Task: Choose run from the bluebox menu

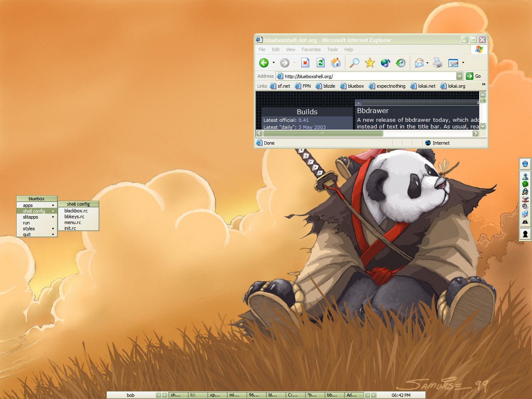Action: click(x=37, y=223)
